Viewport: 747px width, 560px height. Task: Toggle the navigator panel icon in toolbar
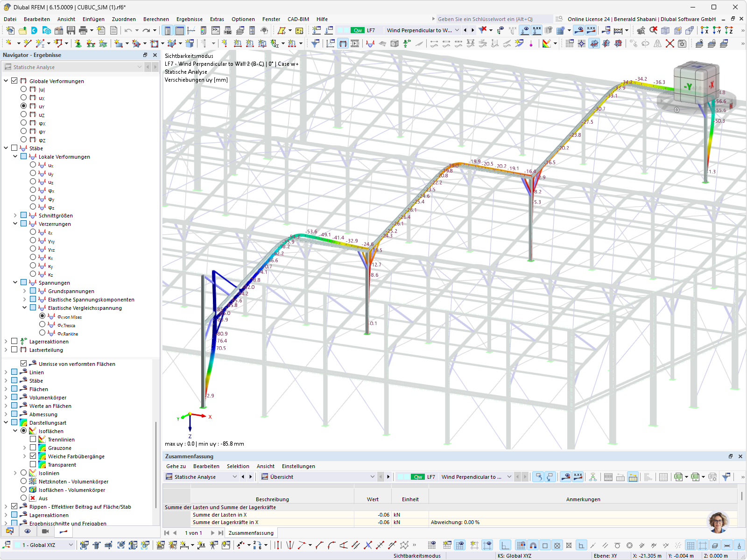[167, 30]
